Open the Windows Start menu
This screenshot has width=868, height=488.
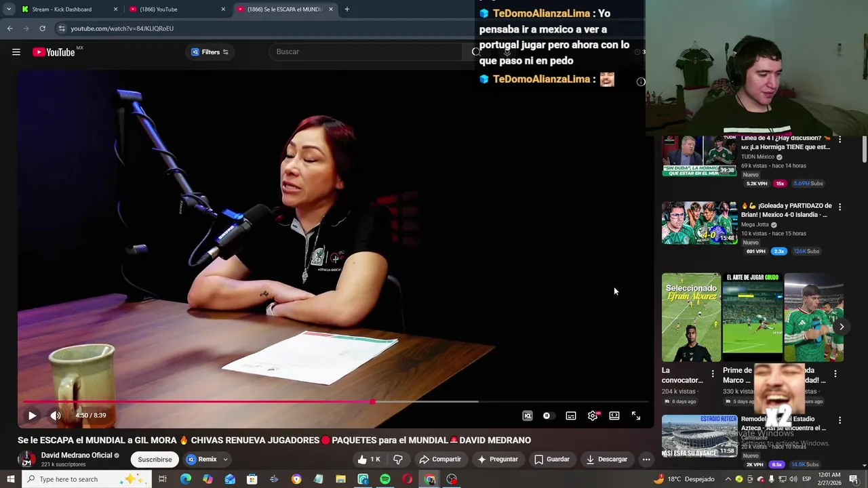point(10,479)
